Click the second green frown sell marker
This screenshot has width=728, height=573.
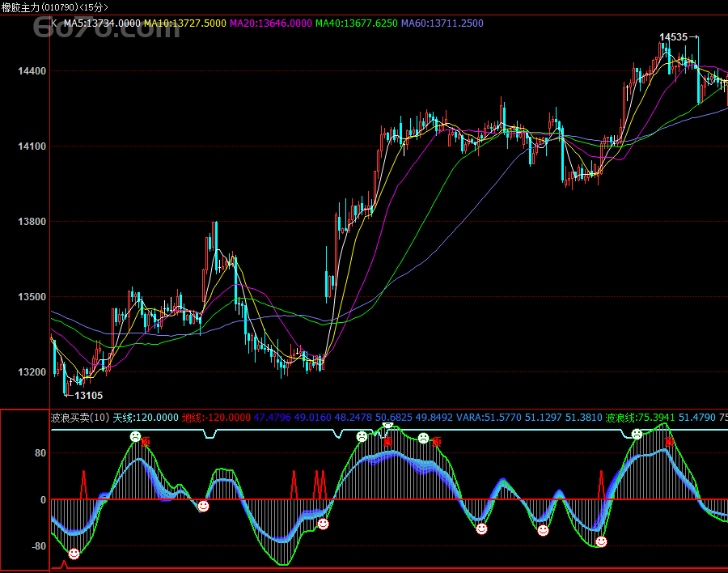click(362, 437)
